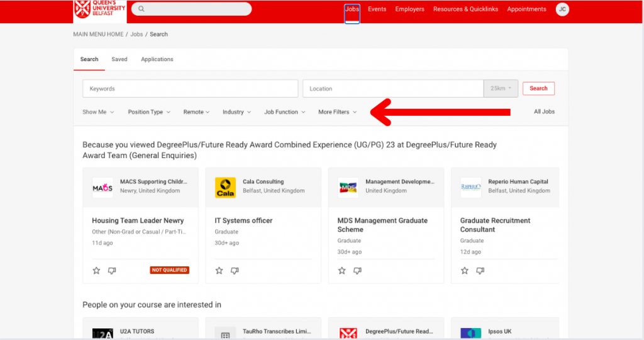Thumbs-down the Housing Team Leader Newry job
This screenshot has width=644, height=340.
[112, 271]
